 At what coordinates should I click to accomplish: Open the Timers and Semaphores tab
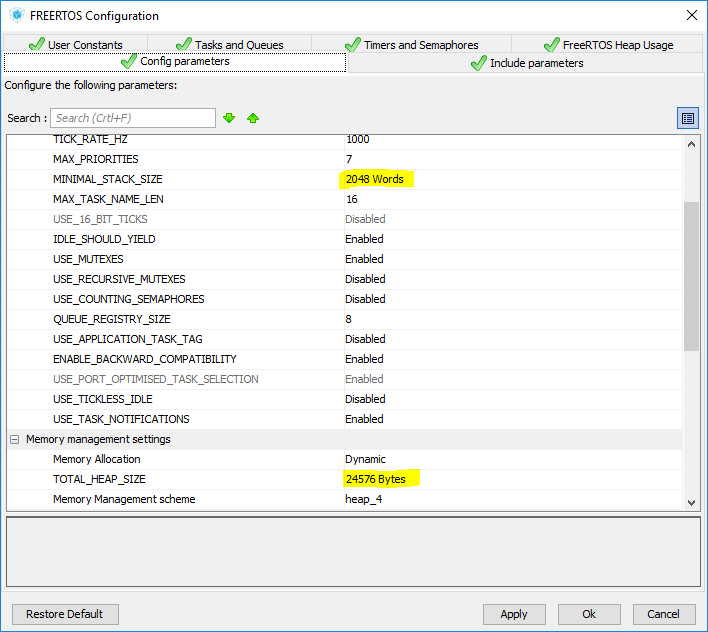[411, 45]
